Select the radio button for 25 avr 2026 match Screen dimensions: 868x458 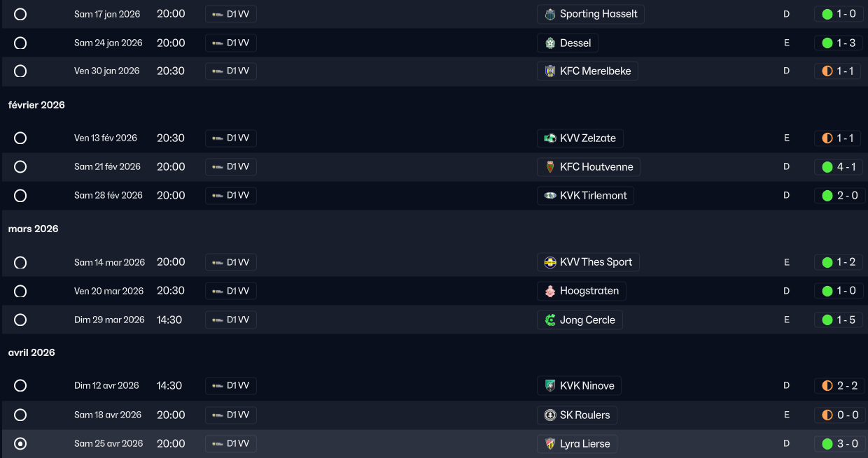pos(20,444)
